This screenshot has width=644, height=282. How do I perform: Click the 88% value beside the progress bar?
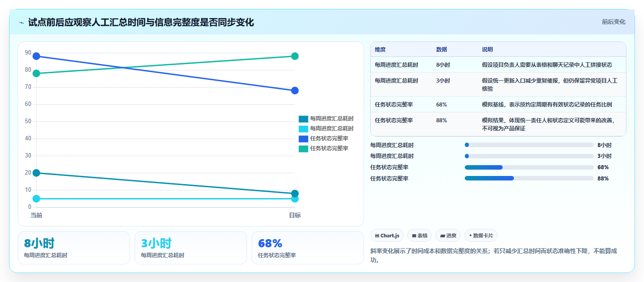coord(603,178)
